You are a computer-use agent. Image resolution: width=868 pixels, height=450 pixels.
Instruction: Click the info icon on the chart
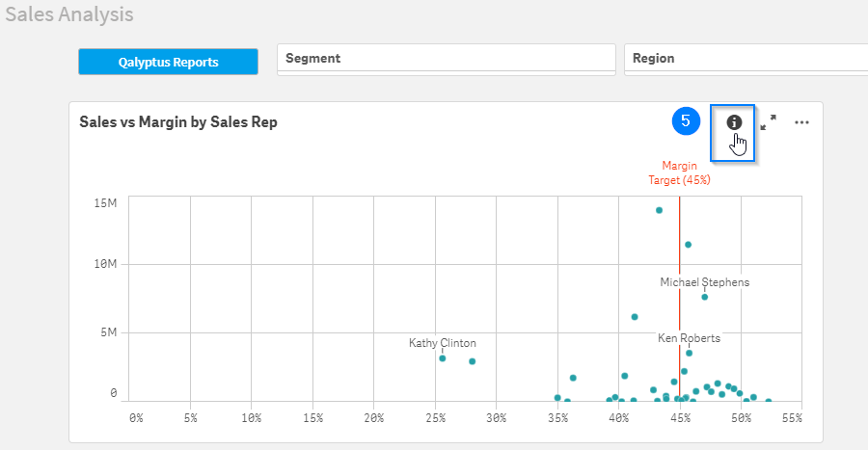click(x=734, y=122)
